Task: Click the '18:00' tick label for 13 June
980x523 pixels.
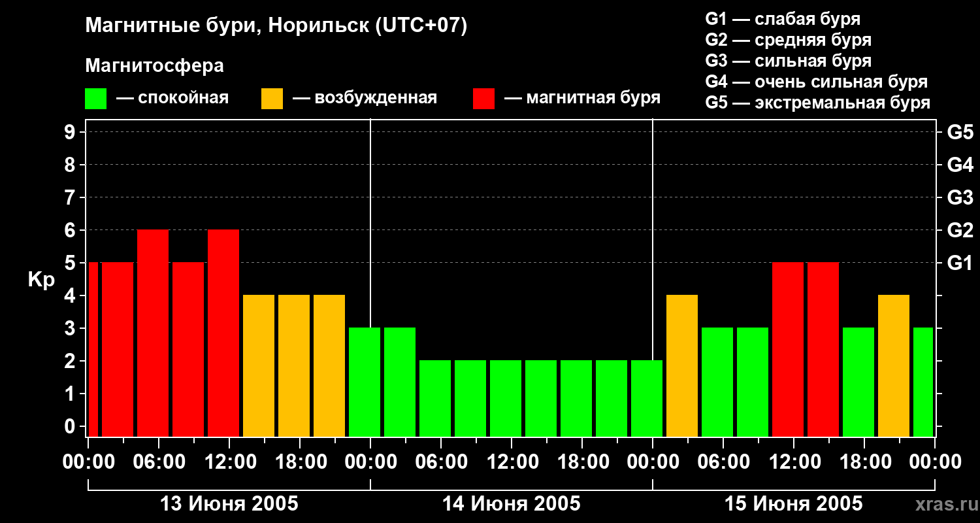Action: click(301, 462)
